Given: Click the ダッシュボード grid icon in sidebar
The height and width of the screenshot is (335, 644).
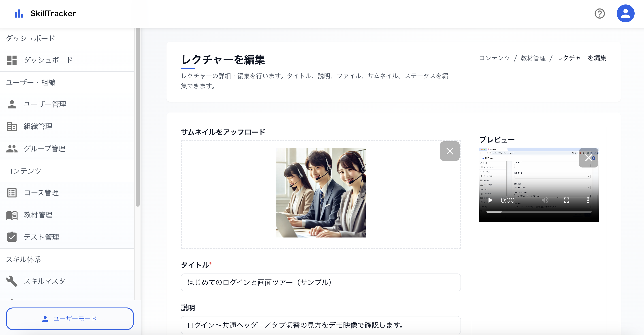Looking at the screenshot, I should click(12, 60).
